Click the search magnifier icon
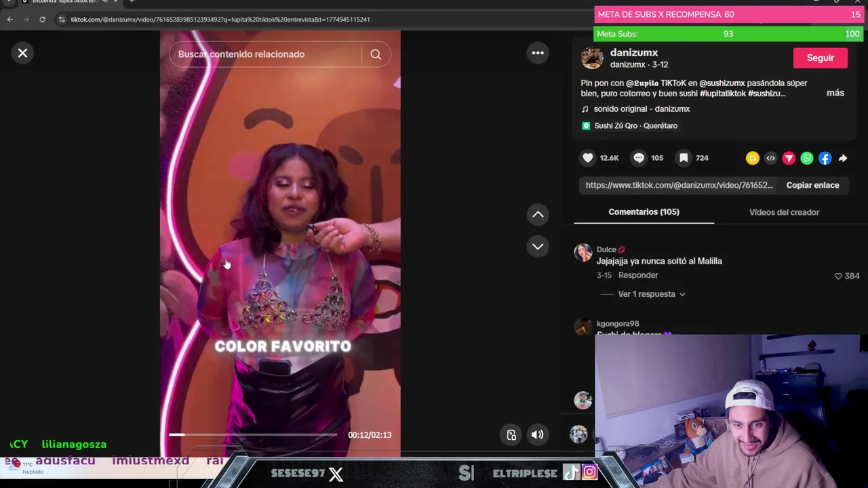This screenshot has height=488, width=868. pos(376,54)
